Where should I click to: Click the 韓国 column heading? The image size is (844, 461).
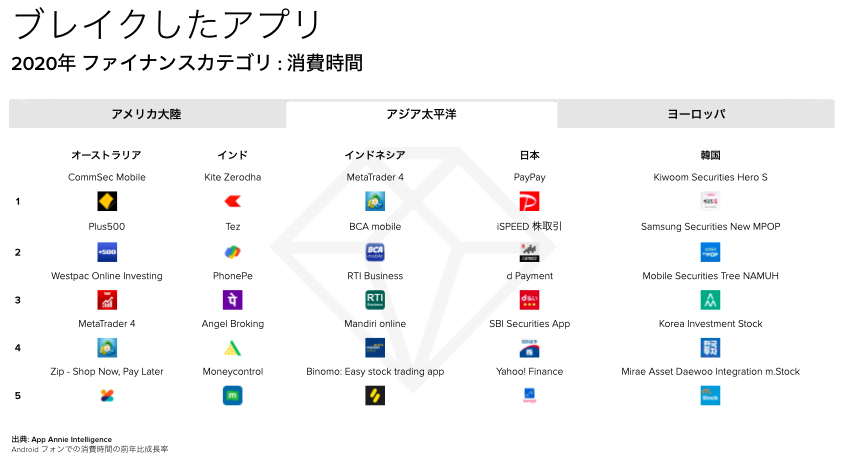coord(711,155)
